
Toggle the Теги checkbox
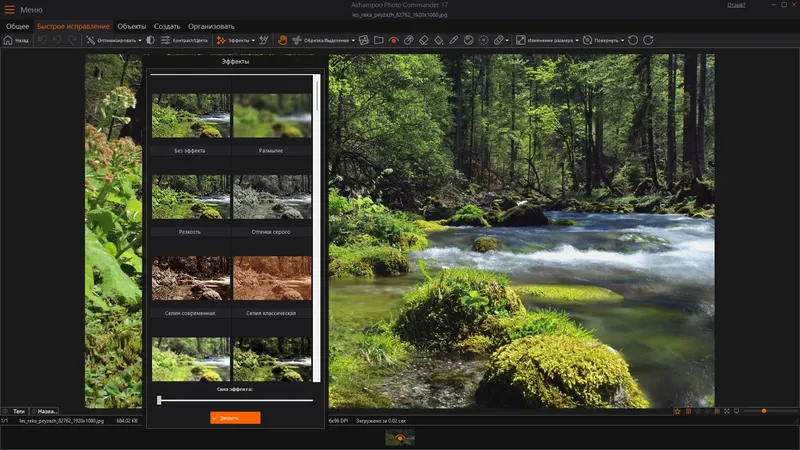(x=6, y=411)
